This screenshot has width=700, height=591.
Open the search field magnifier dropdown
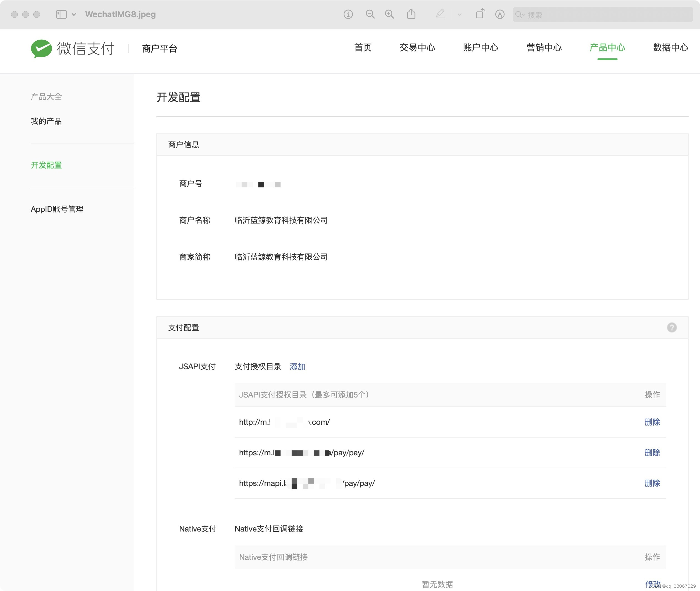520,15
